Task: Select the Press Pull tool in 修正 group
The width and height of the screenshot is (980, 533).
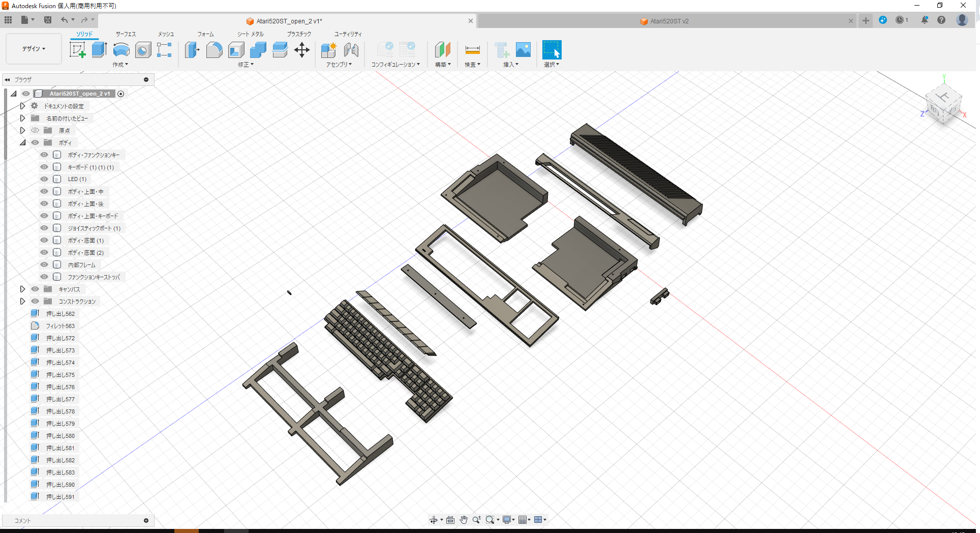Action: point(192,50)
